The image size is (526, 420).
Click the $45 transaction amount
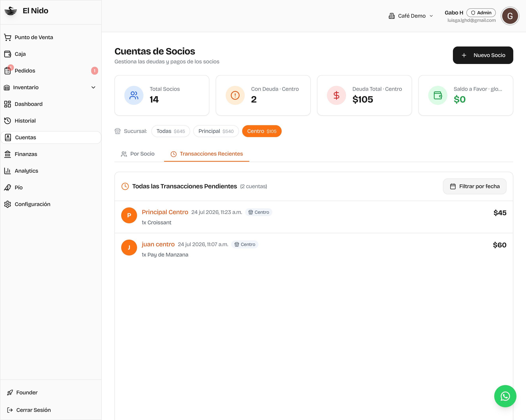500,213
